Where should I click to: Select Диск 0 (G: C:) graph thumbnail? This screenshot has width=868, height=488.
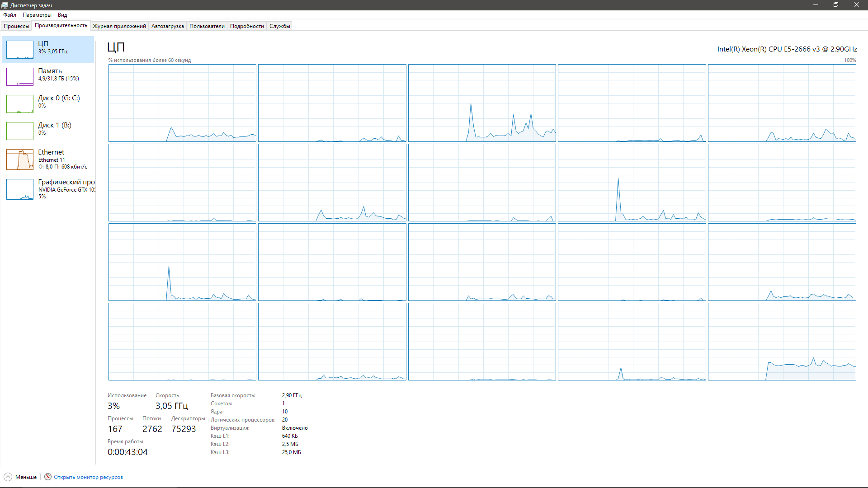(20, 104)
